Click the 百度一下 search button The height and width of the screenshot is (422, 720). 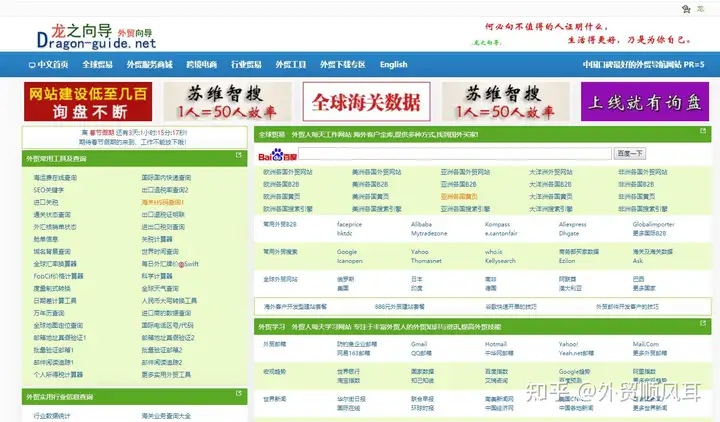630,153
